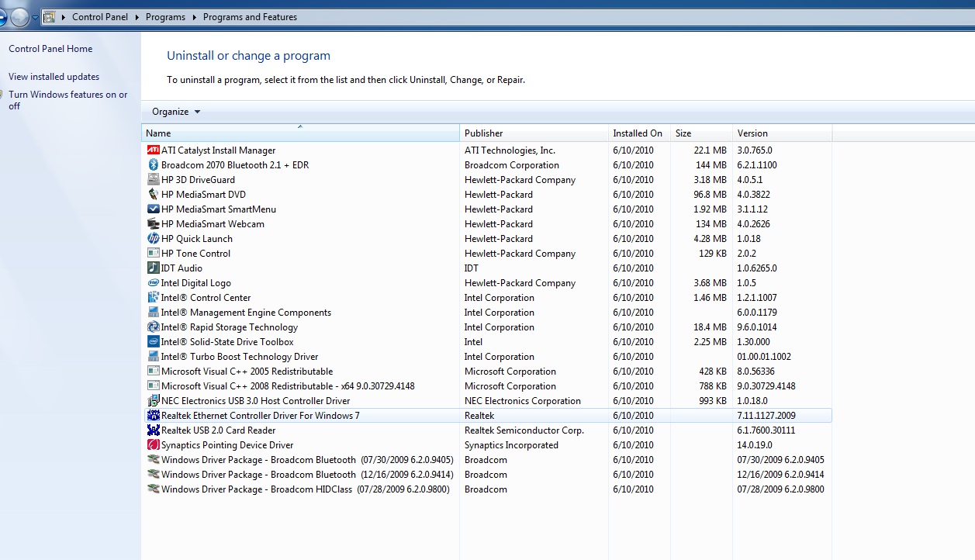Open View installed updates link
The width and height of the screenshot is (975, 560).
54,77
